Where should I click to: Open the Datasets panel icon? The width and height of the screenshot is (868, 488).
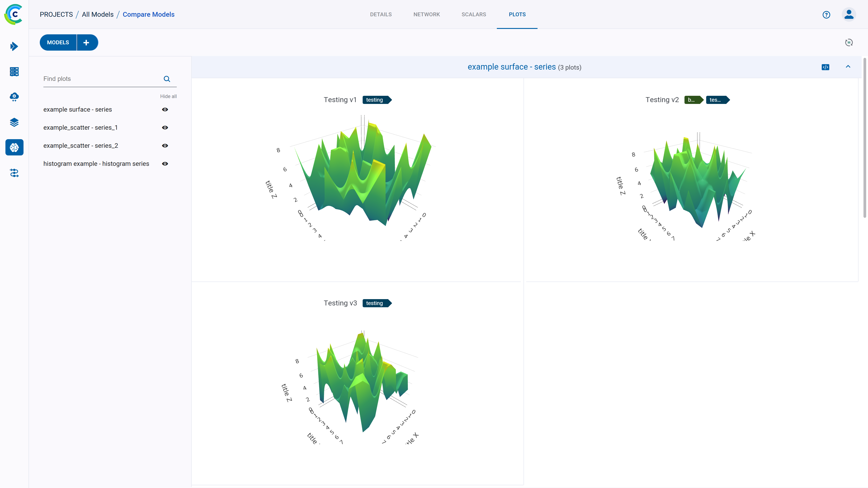[14, 122]
